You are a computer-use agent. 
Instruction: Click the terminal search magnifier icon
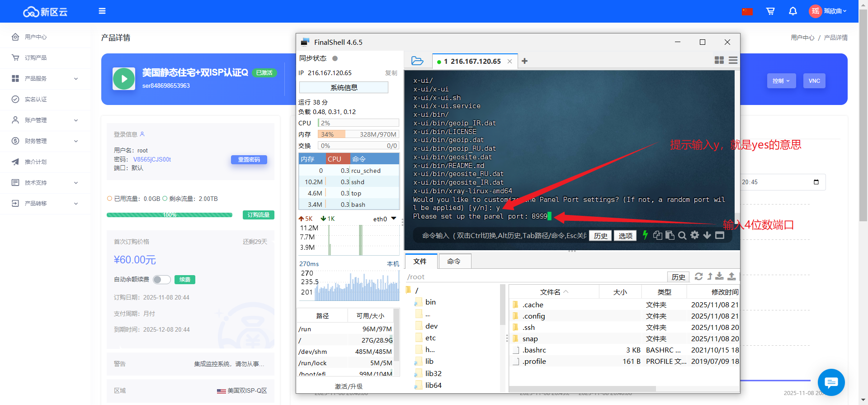pyautogui.click(x=682, y=235)
